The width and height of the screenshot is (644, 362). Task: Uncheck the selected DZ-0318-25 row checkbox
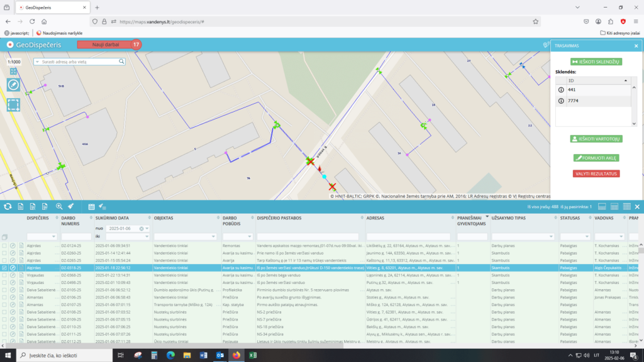4,268
